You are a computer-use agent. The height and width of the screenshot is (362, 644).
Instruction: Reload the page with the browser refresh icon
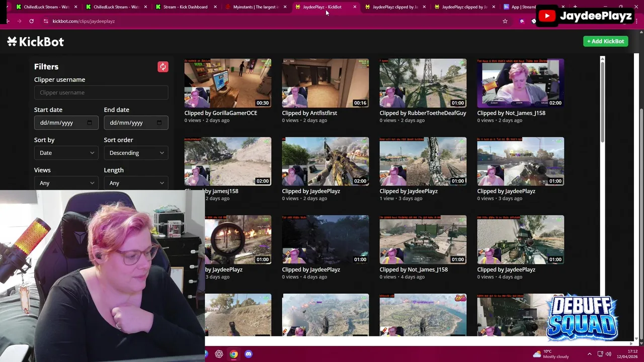31,21
